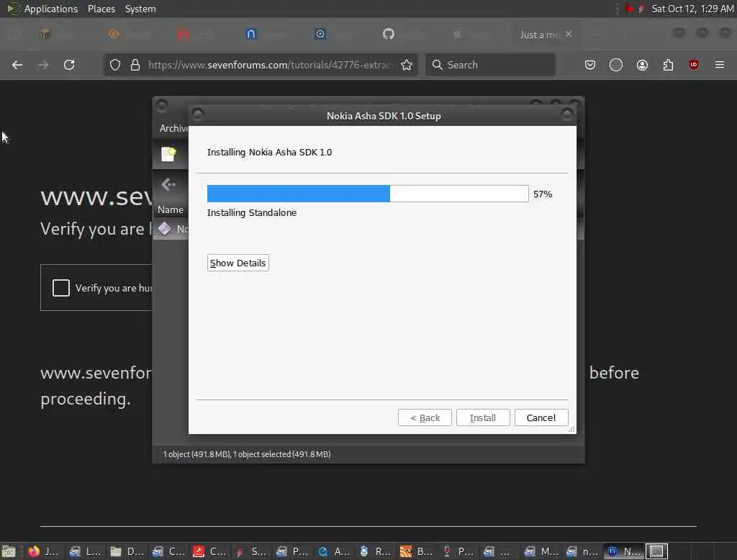Open the red PDF taskbar entry 'C...'

click(x=209, y=551)
